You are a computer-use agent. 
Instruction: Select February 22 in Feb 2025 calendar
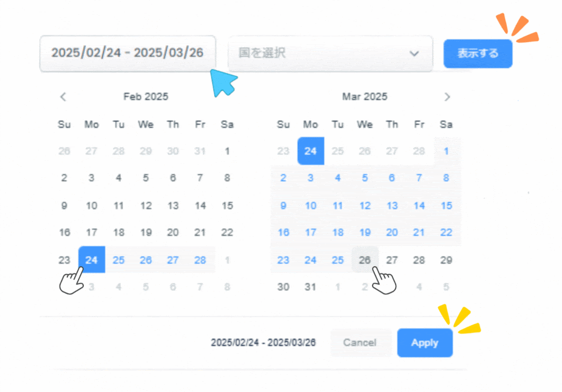click(227, 233)
